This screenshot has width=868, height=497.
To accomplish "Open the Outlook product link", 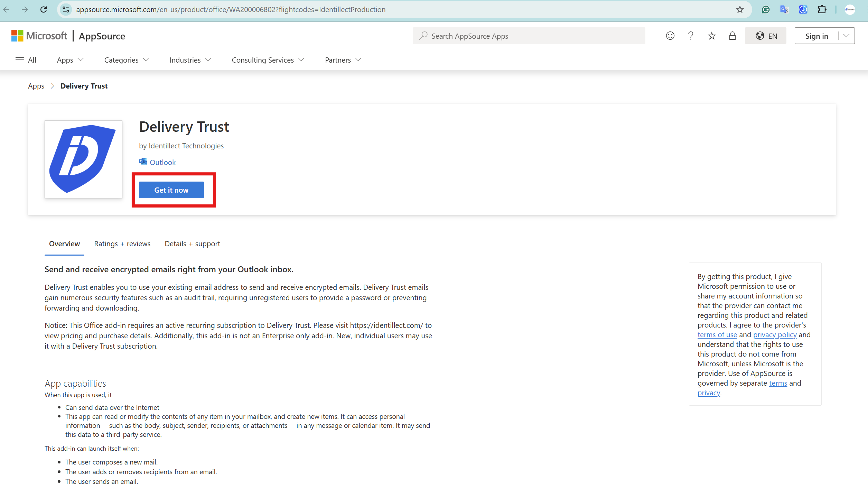I will 162,162.
